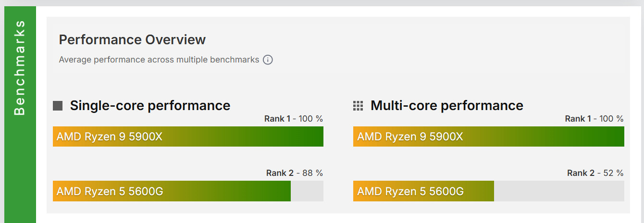Screen dimensions: 644x223
Task: Click the Rank 1 text above single-core bar
Action: (x=277, y=119)
